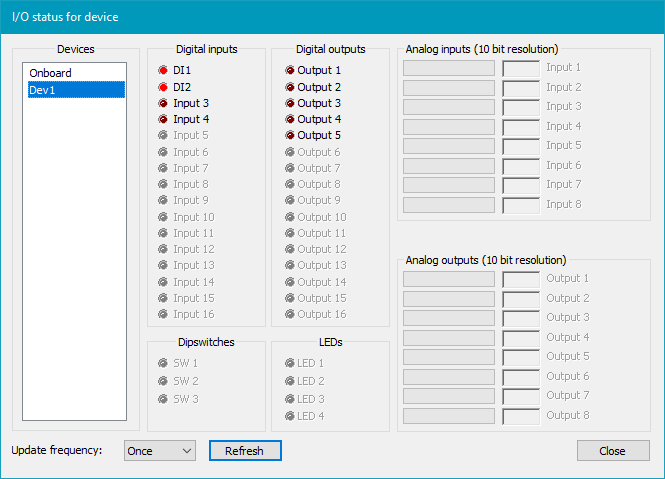Click the Output 6 digital LED indicator

[290, 152]
